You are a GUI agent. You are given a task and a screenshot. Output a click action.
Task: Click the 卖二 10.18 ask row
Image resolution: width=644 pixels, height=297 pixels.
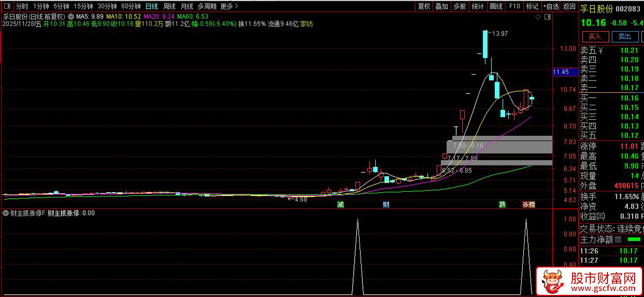click(x=611, y=78)
